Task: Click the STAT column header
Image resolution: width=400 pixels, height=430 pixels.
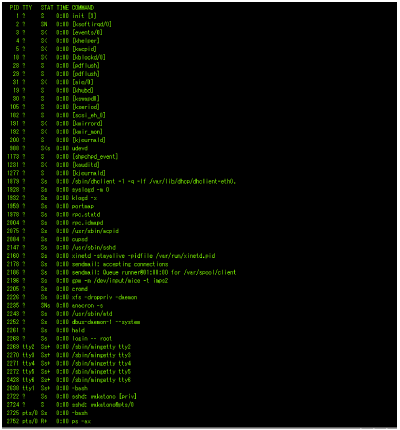Action: point(47,8)
